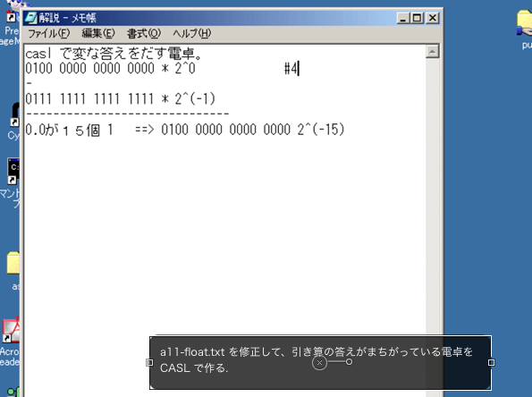Dismiss caption with the circled X icon

click(x=319, y=362)
